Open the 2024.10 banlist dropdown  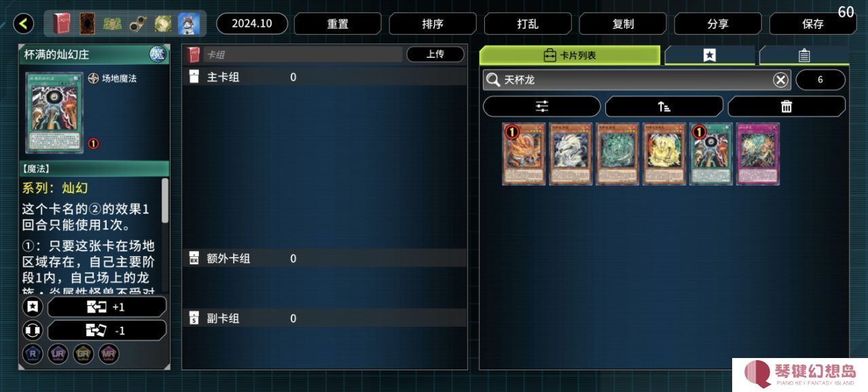252,24
